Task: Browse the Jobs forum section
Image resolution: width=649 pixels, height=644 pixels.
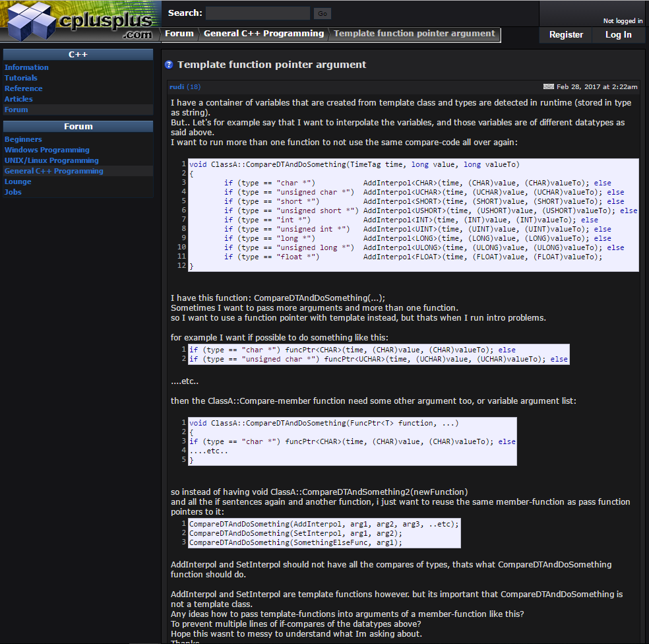Action: click(13, 192)
